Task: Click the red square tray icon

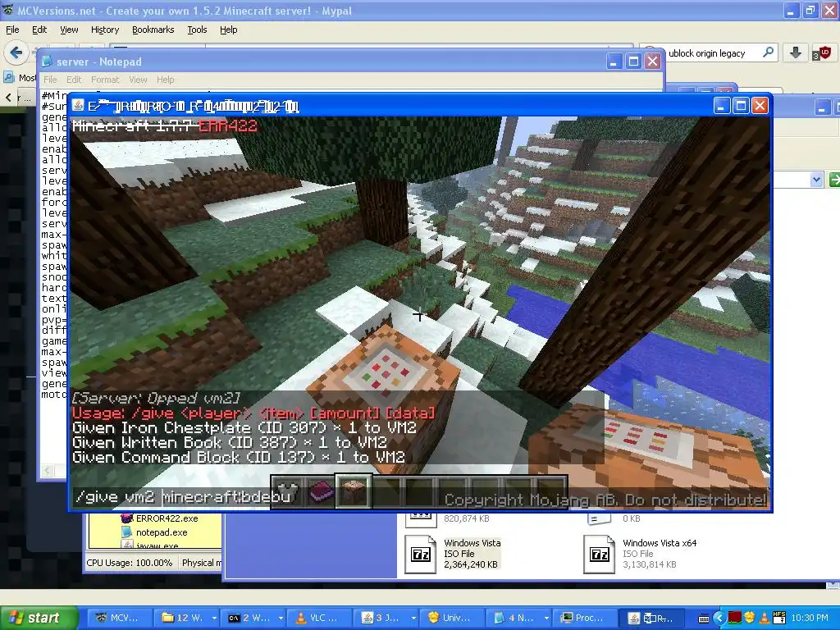Action: click(x=734, y=619)
